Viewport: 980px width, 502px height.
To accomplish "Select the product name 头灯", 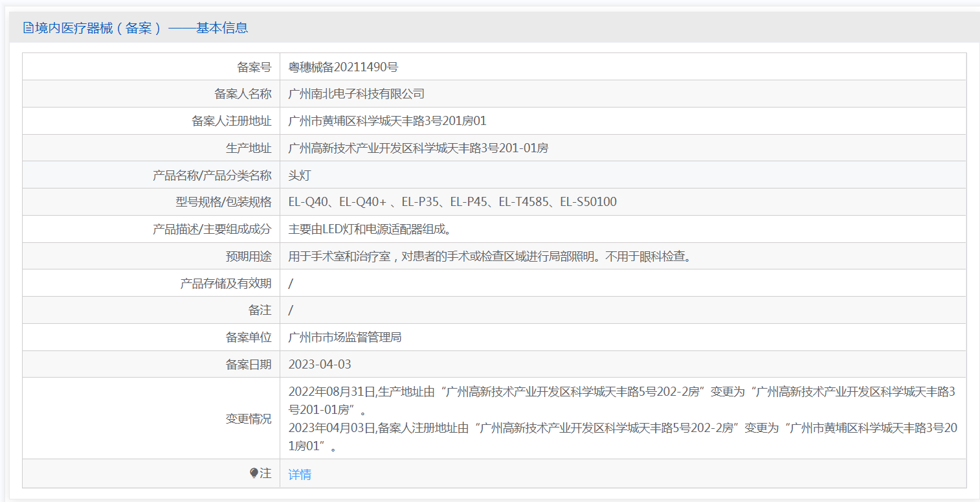I will point(300,176).
